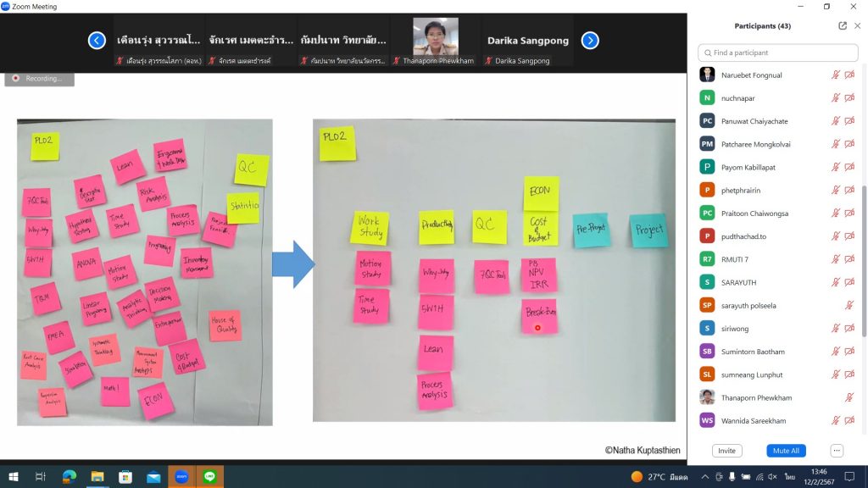This screenshot has width=868, height=488.
Task: Open LINE app from taskbar
Action: pos(209,477)
